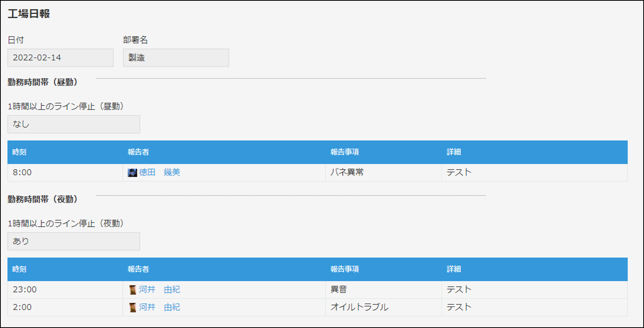Image resolution: width=644 pixels, height=328 pixels.
Task: Click 徳田 幾美 profile avatar icon
Action: point(132,173)
